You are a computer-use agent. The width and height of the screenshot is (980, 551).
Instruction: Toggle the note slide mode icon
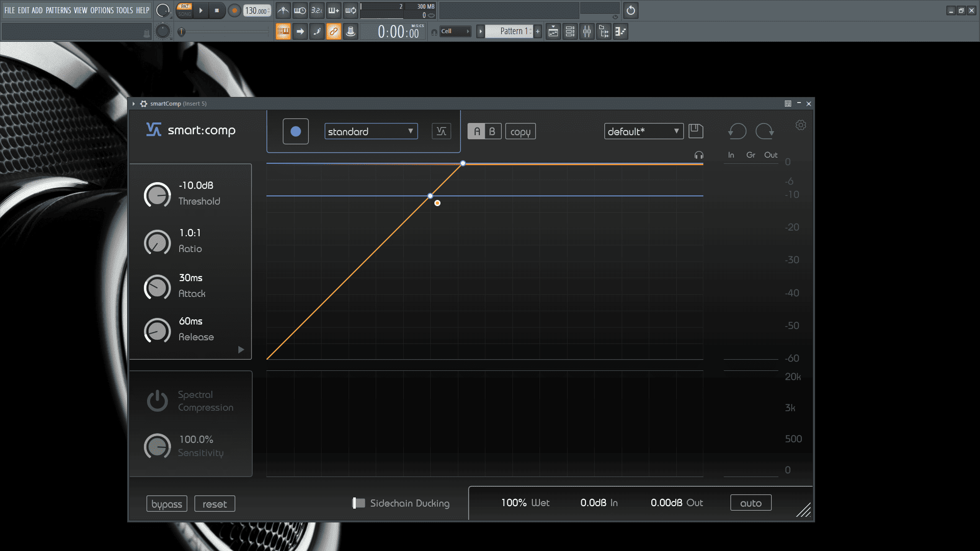point(317,32)
